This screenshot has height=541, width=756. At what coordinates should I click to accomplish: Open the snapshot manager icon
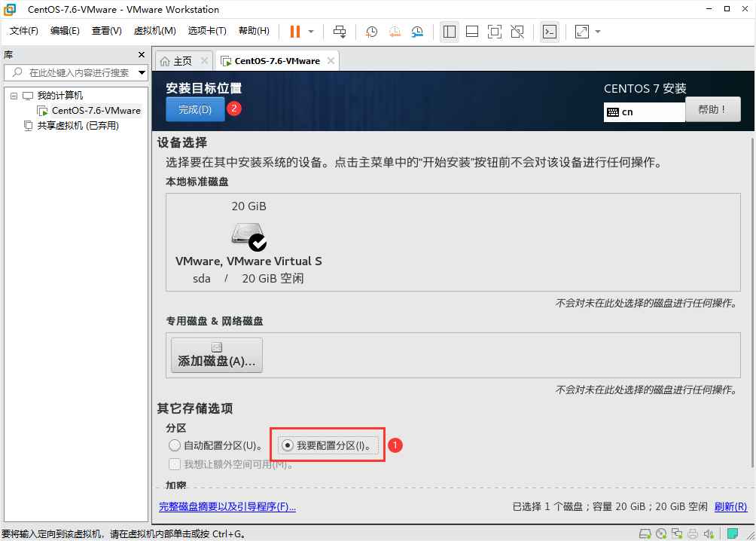tap(417, 32)
